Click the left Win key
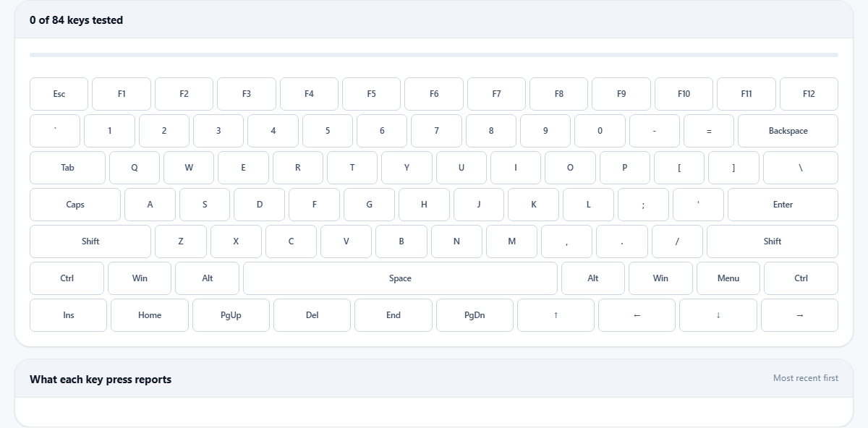Image resolution: width=868 pixels, height=428 pixels. click(140, 278)
